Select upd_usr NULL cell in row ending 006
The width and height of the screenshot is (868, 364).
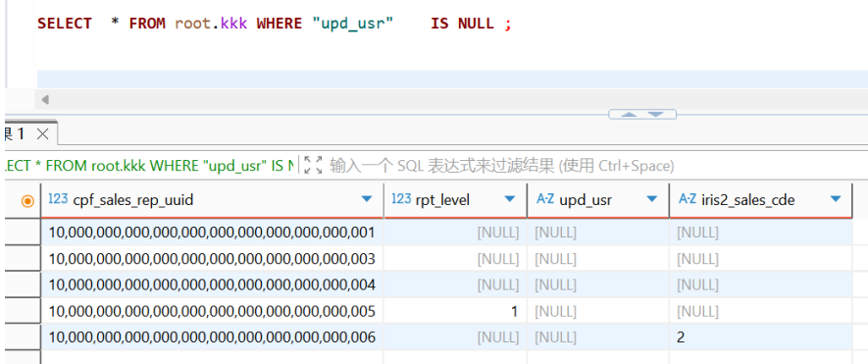pos(598,337)
